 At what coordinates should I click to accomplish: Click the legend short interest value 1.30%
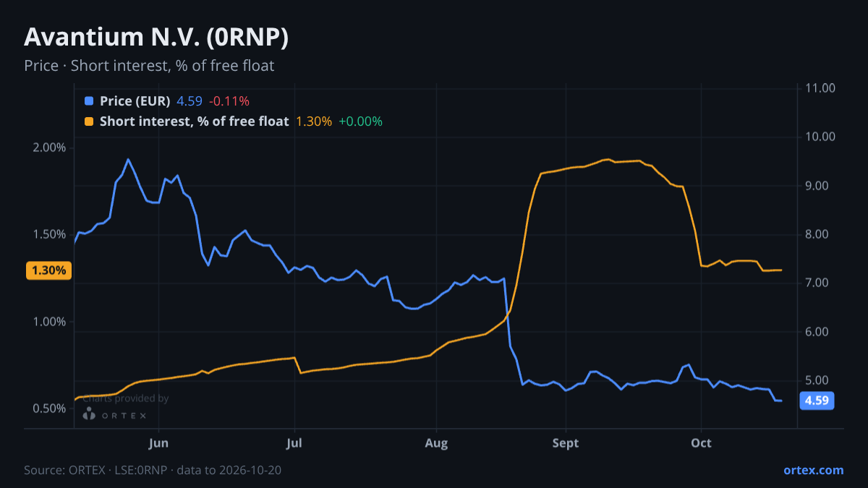pyautogui.click(x=314, y=121)
